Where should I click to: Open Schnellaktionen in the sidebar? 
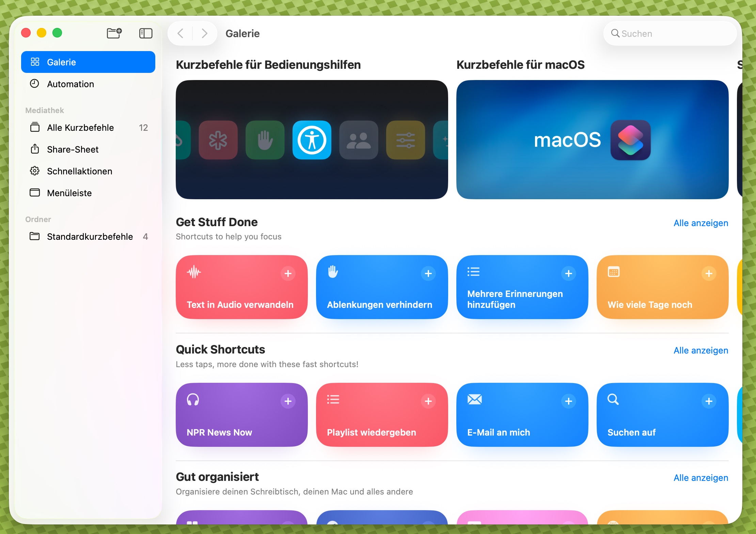tap(88, 171)
